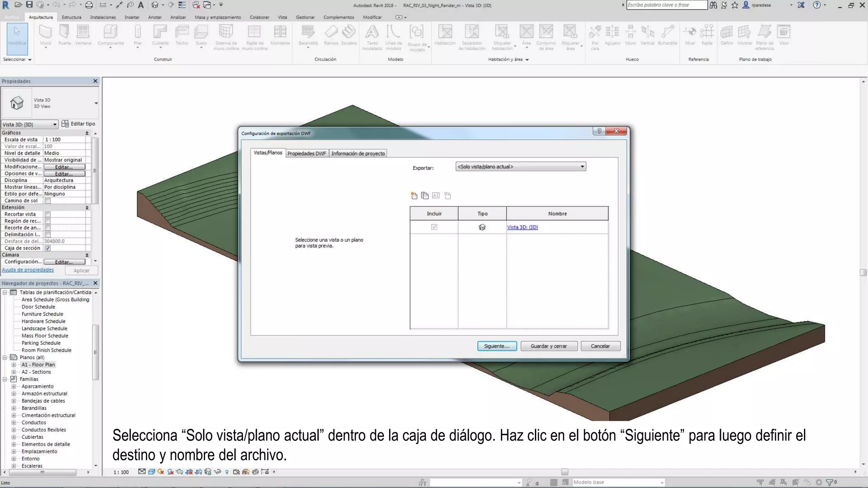
Task: Collapse the Gráficos properties section
Action: pyautogui.click(x=87, y=133)
